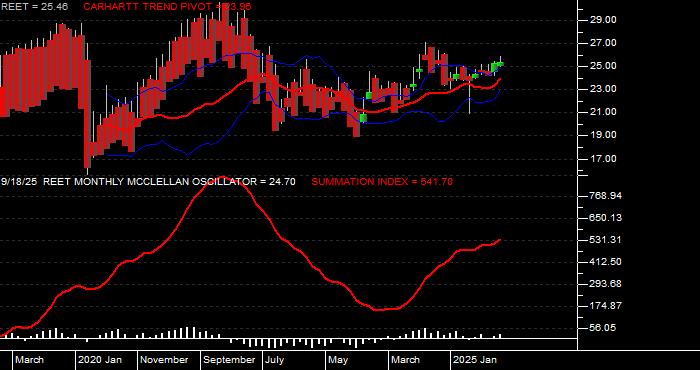Click the September date label
Screen dimensions: 700x370
click(x=229, y=360)
